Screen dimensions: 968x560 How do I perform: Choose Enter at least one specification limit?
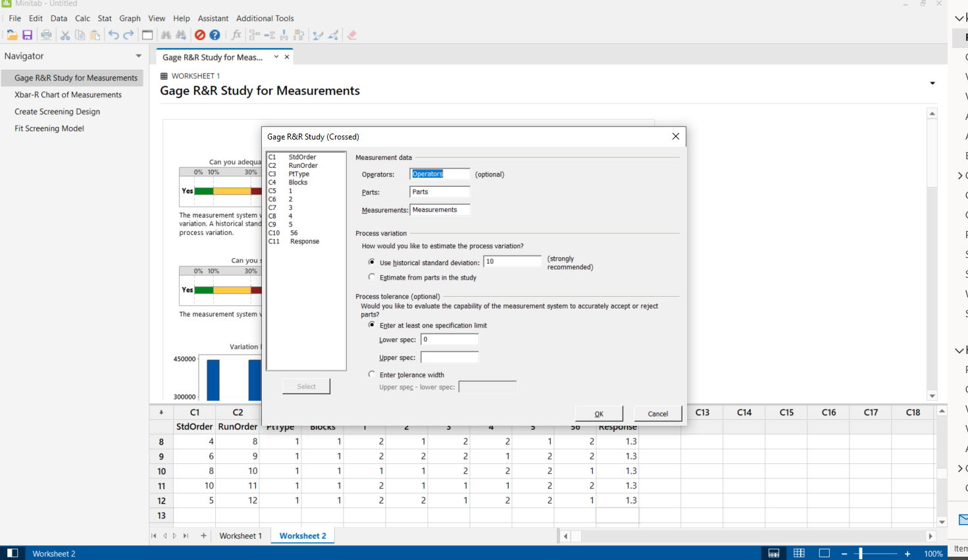[x=372, y=325]
